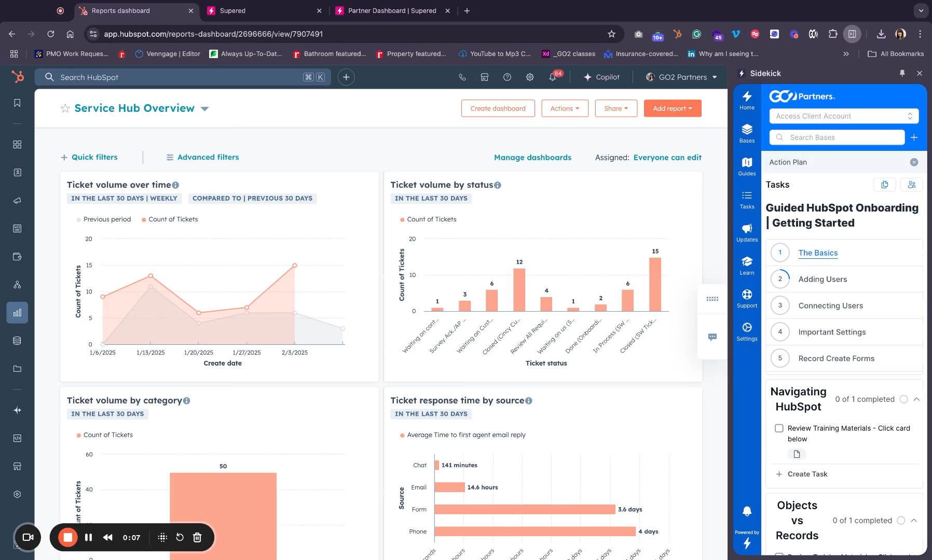This screenshot has height=560, width=932.
Task: Click the plus quick-create button near search
Action: coord(346,77)
